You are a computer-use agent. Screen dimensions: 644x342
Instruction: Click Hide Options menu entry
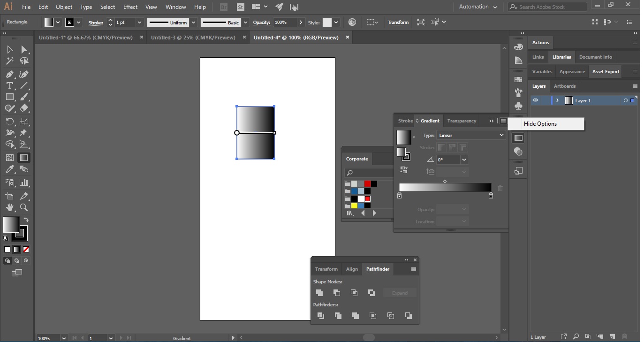click(x=540, y=124)
